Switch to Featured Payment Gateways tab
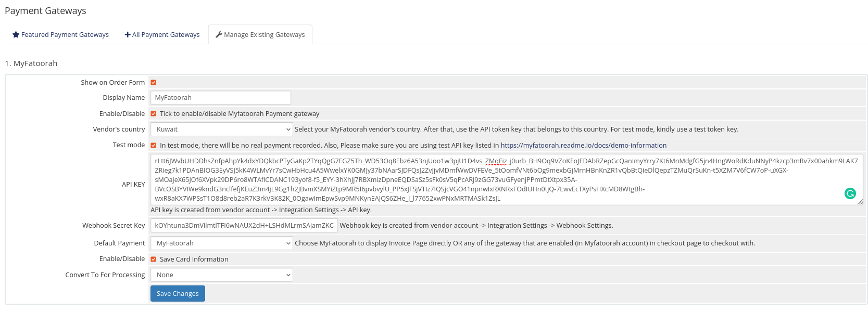The image size is (868, 312). tap(60, 34)
